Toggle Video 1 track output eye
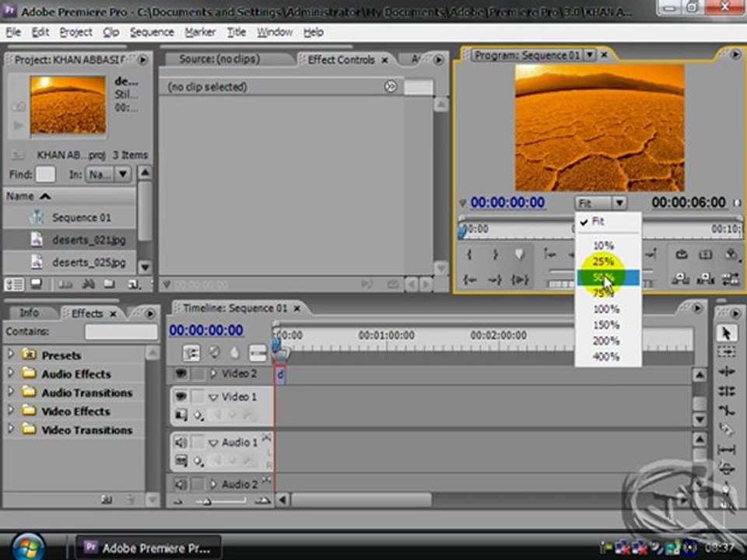747x560 pixels. [181, 396]
